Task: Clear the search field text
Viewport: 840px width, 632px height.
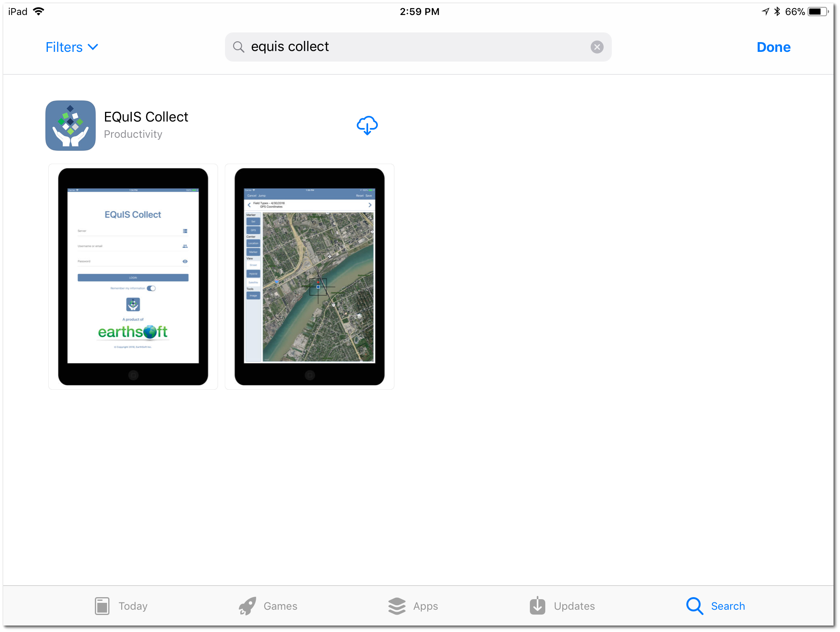Action: pyautogui.click(x=597, y=47)
